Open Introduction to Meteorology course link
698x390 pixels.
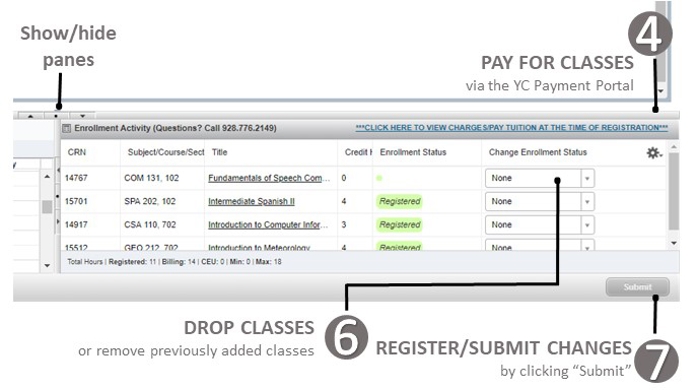coord(259,247)
